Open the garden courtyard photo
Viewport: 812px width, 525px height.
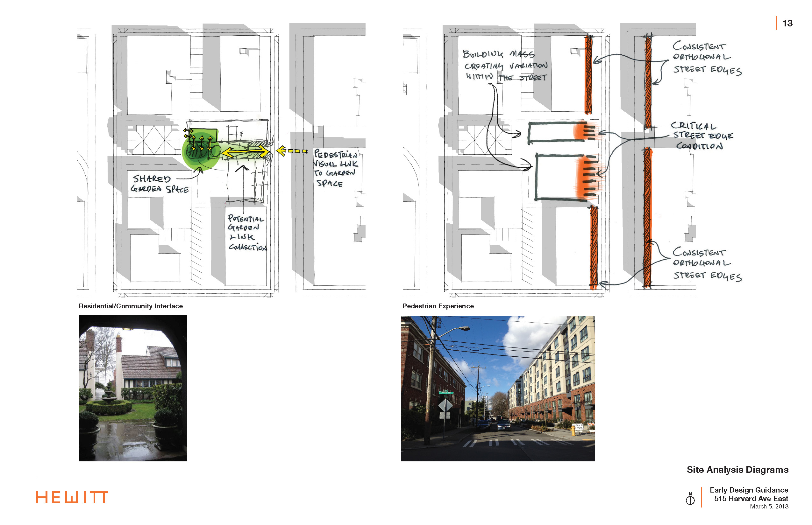(x=133, y=388)
